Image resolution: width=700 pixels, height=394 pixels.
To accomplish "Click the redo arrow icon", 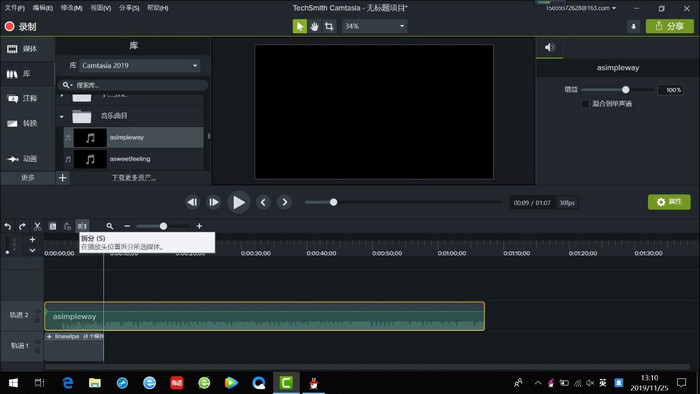I will [x=22, y=226].
